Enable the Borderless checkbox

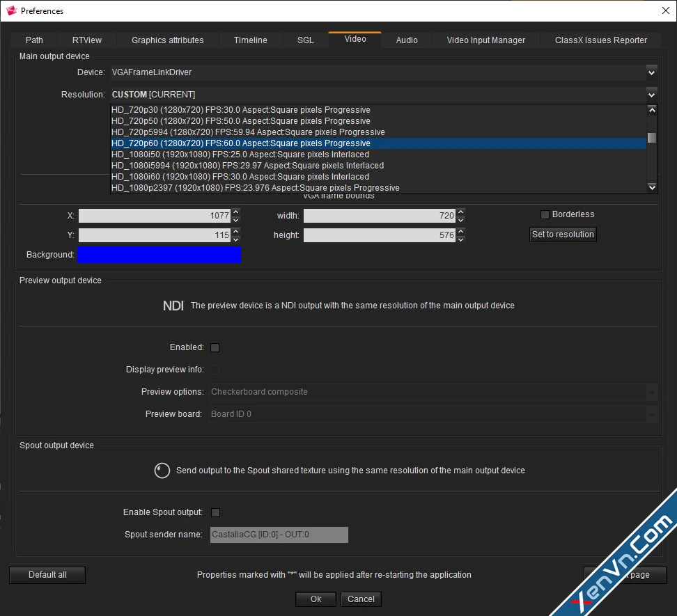[545, 214]
